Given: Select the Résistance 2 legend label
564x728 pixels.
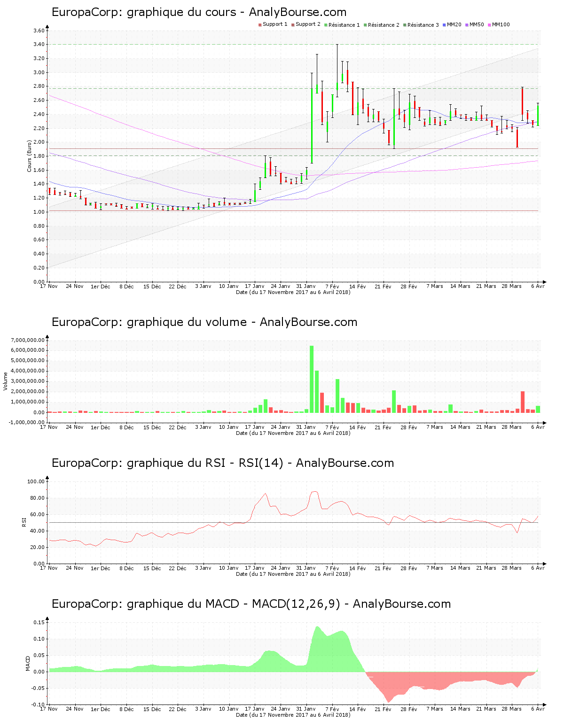Looking at the screenshot, I should (384, 25).
